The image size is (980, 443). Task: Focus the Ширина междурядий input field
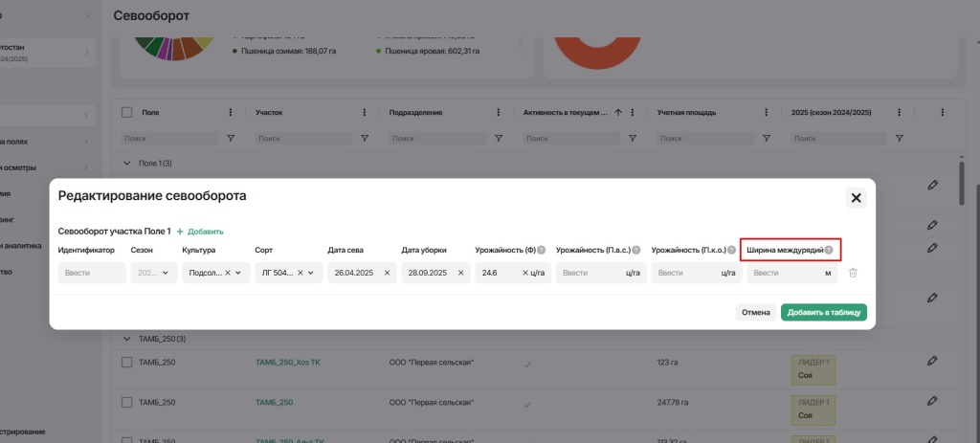(x=791, y=273)
